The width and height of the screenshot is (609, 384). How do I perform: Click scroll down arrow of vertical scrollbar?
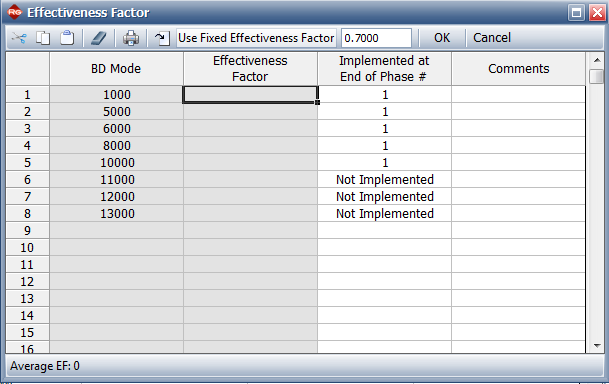(x=597, y=346)
